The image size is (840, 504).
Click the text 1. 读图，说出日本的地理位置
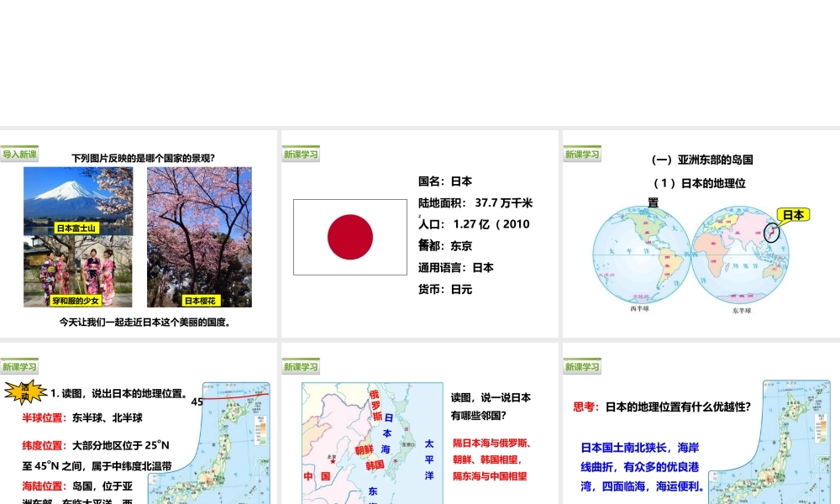119,394
